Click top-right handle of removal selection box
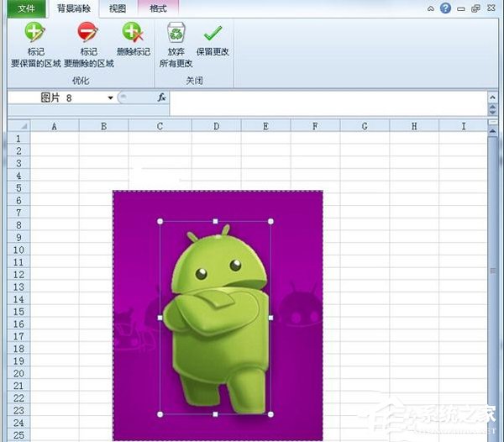 [x=270, y=221]
